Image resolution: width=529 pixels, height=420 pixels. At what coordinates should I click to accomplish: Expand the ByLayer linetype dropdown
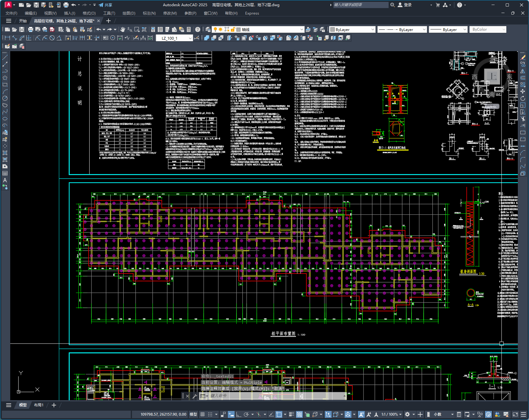pyautogui.click(x=402, y=29)
